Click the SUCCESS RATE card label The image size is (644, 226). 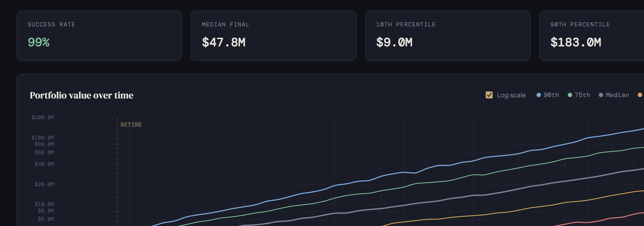(51, 25)
